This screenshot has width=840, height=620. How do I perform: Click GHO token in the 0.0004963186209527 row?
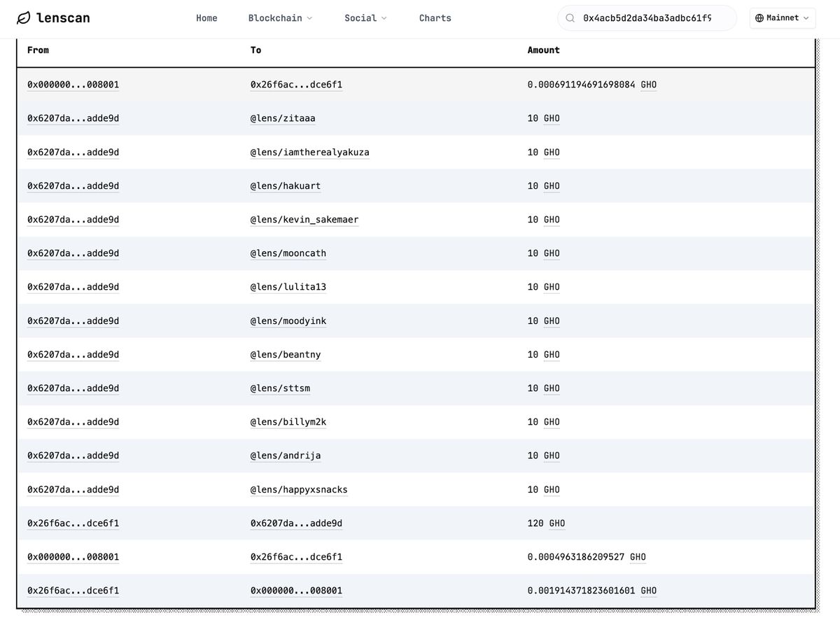point(638,556)
